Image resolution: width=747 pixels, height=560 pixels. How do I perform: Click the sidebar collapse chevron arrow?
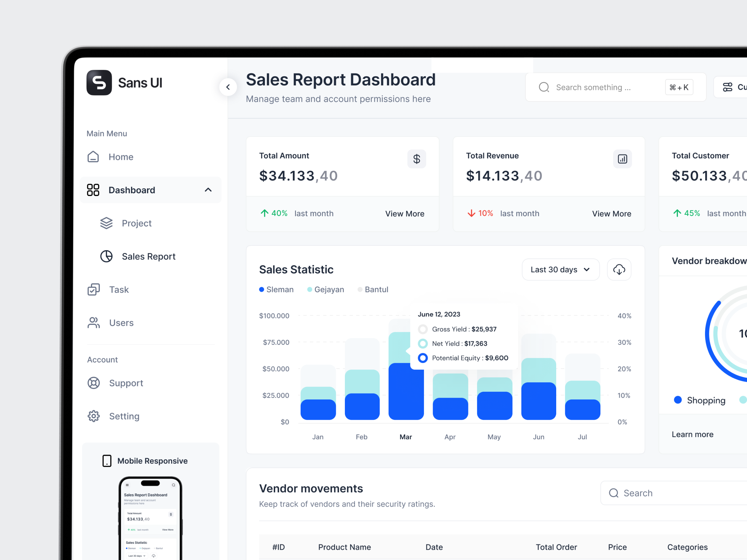pos(228,87)
